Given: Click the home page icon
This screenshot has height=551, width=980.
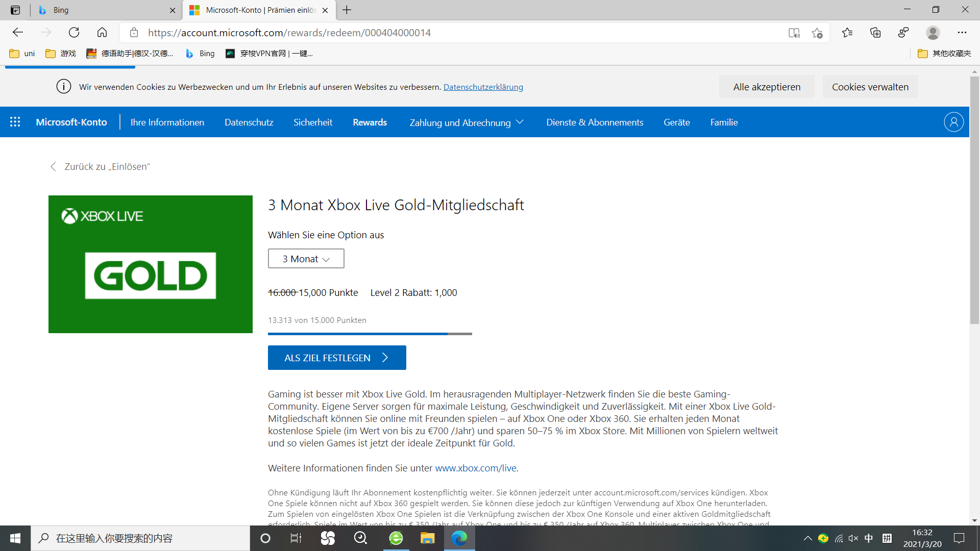Looking at the screenshot, I should click(102, 33).
